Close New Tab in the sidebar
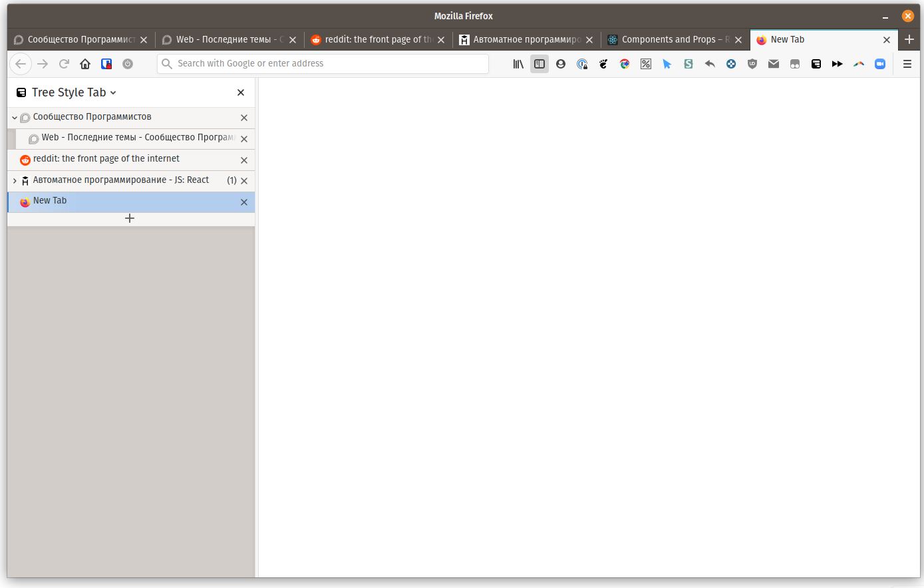Screen dimensions: 924x588 (244, 202)
